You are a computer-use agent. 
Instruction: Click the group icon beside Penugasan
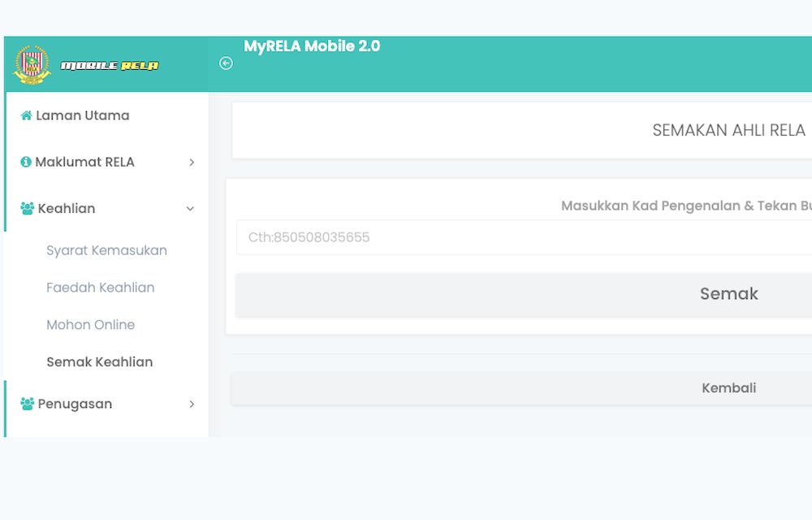[27, 404]
